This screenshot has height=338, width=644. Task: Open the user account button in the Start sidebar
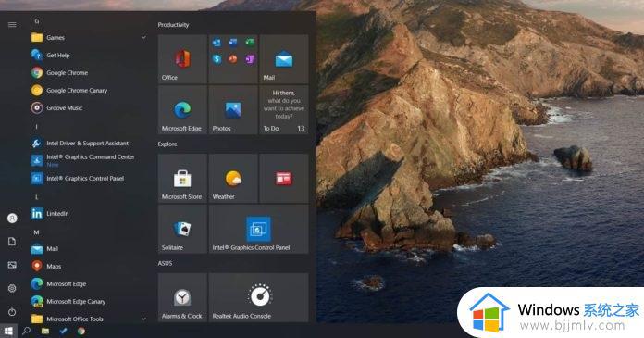point(12,218)
